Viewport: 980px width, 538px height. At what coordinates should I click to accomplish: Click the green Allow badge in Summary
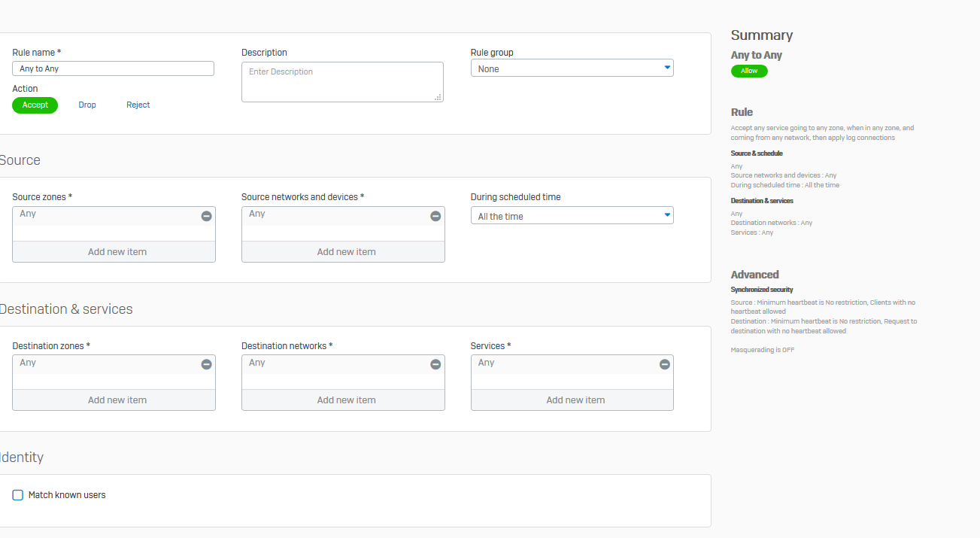[x=749, y=71]
